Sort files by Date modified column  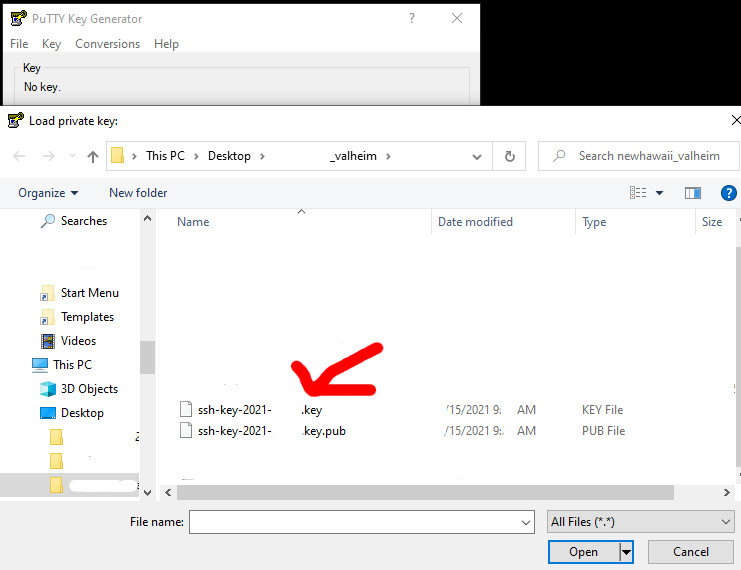tap(475, 222)
